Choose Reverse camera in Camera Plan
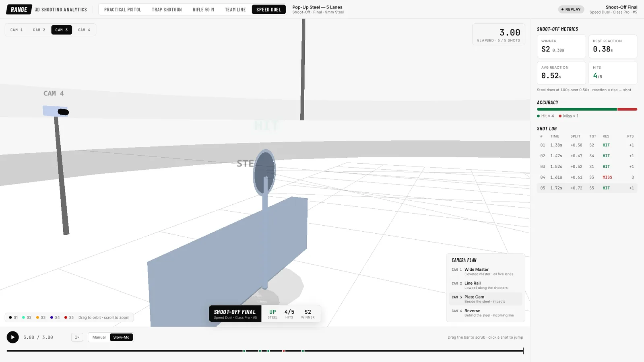 [485, 313]
